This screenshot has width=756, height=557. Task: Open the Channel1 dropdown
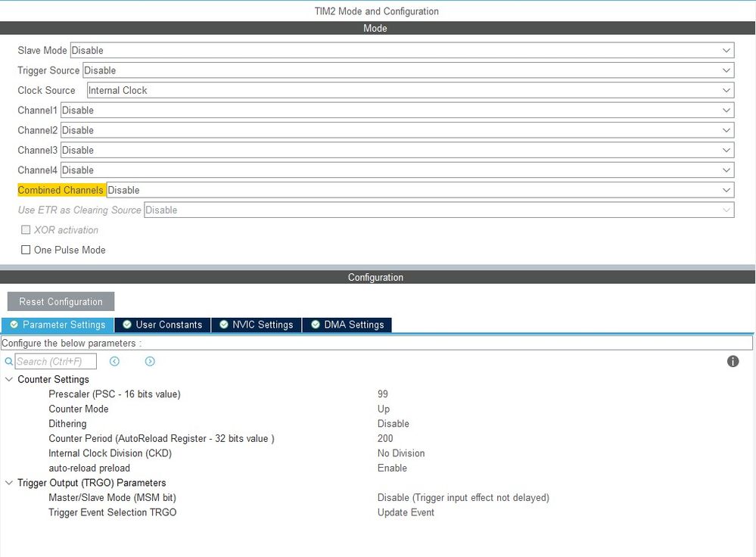397,110
